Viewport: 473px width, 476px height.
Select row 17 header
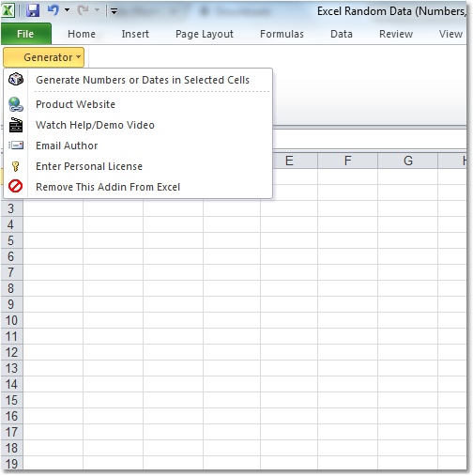[x=11, y=432]
